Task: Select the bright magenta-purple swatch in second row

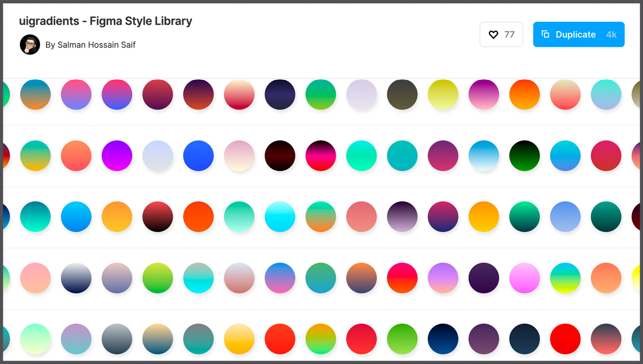Action: pos(117,155)
